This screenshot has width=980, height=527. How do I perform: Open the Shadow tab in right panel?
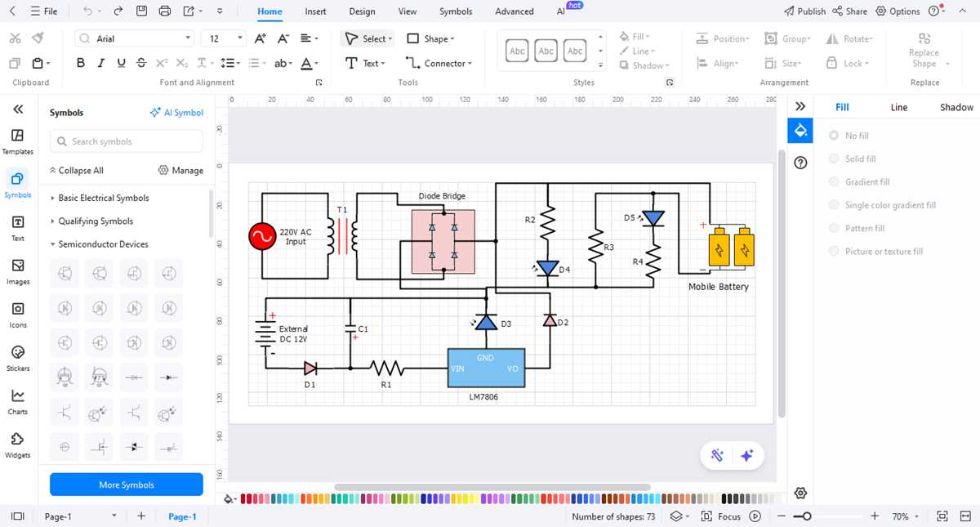[956, 107]
